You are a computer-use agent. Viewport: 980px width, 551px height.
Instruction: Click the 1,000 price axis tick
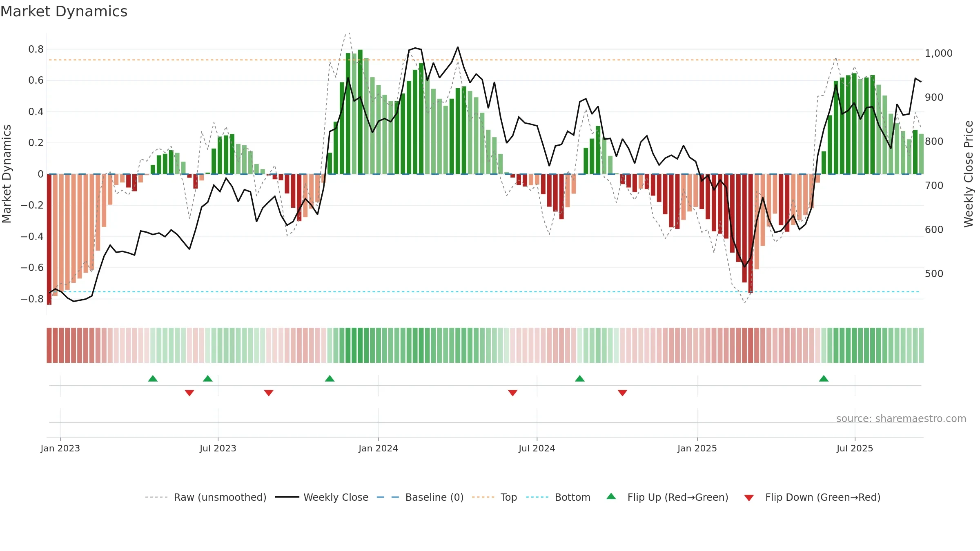point(939,53)
